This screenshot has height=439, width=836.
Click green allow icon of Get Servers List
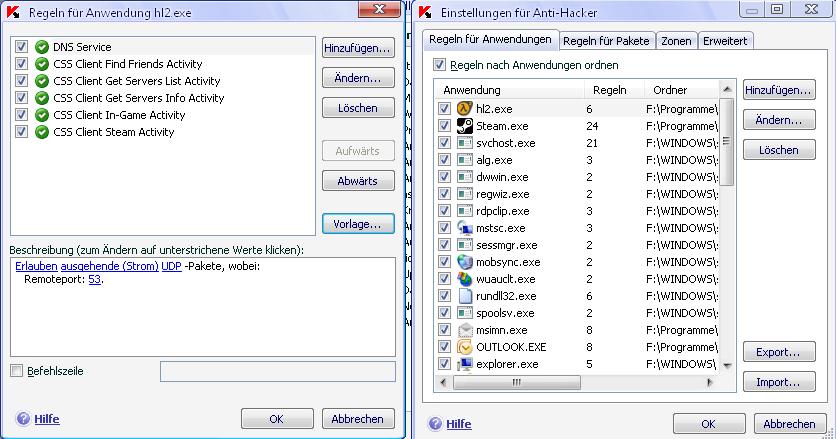42,81
